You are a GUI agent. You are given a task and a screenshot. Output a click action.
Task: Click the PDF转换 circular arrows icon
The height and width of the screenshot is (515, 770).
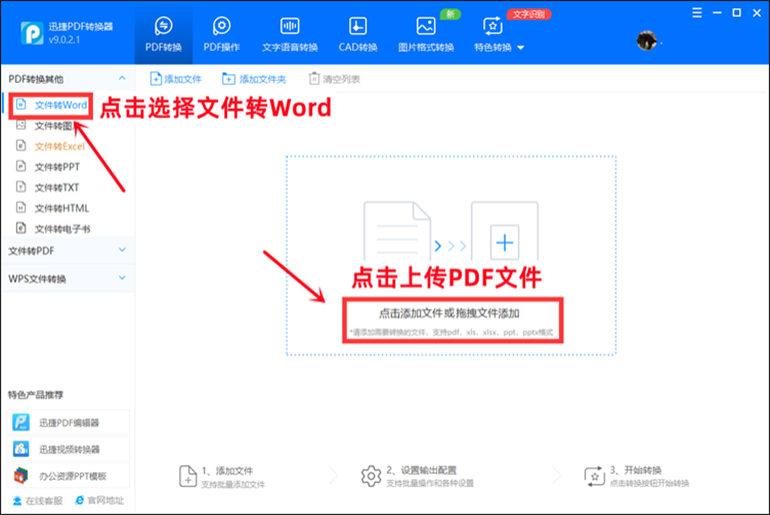(164, 26)
